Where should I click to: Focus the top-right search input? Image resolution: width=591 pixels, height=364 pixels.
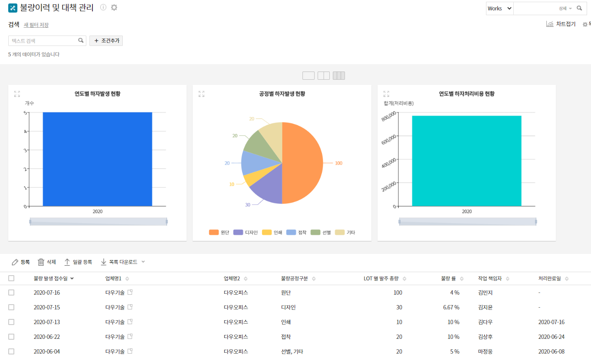(x=536, y=8)
